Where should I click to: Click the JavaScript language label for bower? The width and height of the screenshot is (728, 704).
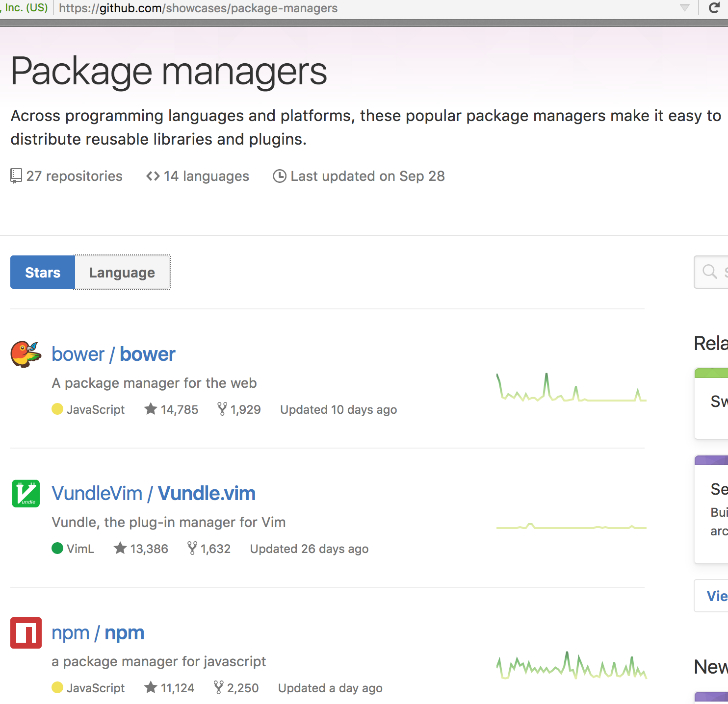(96, 409)
